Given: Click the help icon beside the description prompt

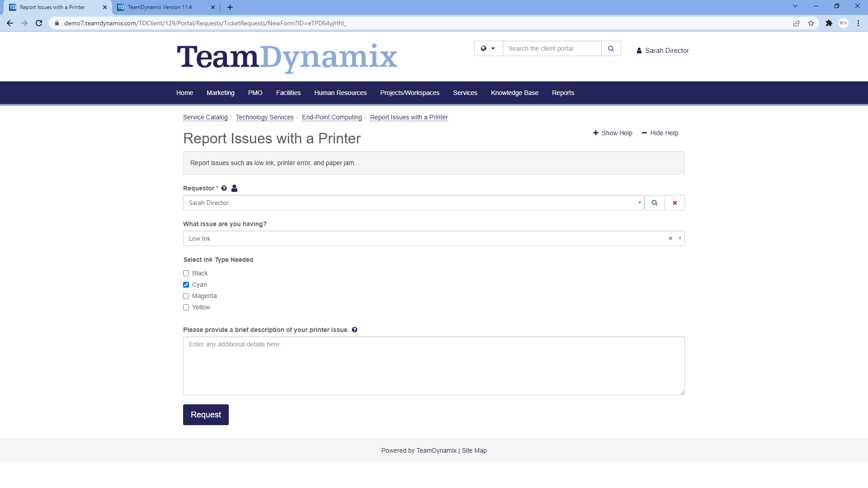Looking at the screenshot, I should pos(354,330).
